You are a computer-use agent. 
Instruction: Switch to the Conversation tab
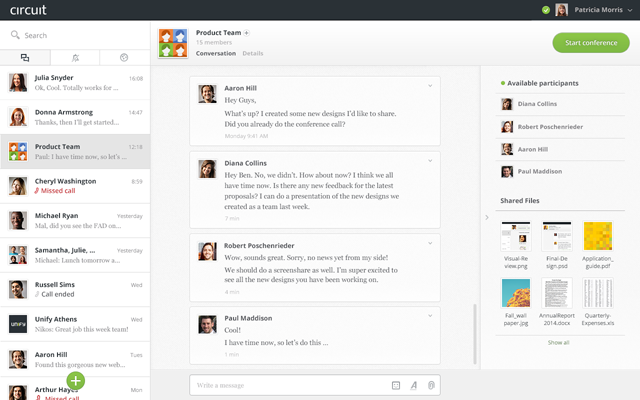coord(216,53)
